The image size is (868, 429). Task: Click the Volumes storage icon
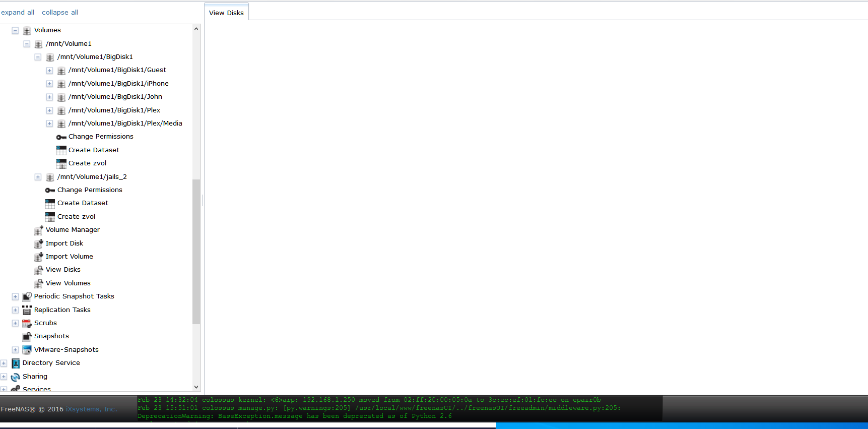click(27, 31)
